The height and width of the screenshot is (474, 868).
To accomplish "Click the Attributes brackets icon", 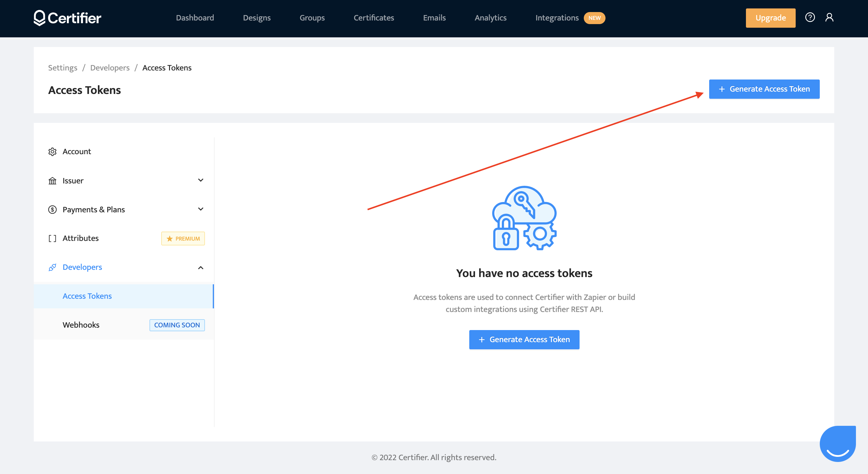I will (52, 238).
